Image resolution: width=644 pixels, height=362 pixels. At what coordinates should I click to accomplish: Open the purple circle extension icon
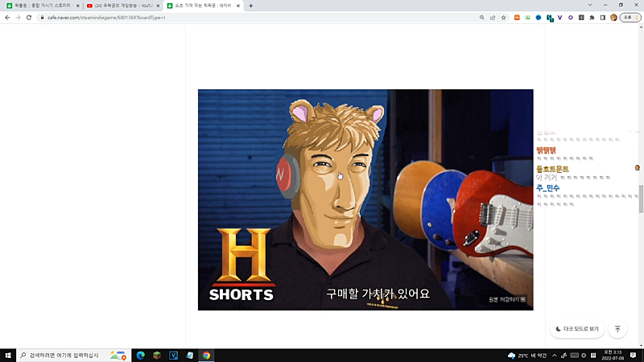(571, 18)
